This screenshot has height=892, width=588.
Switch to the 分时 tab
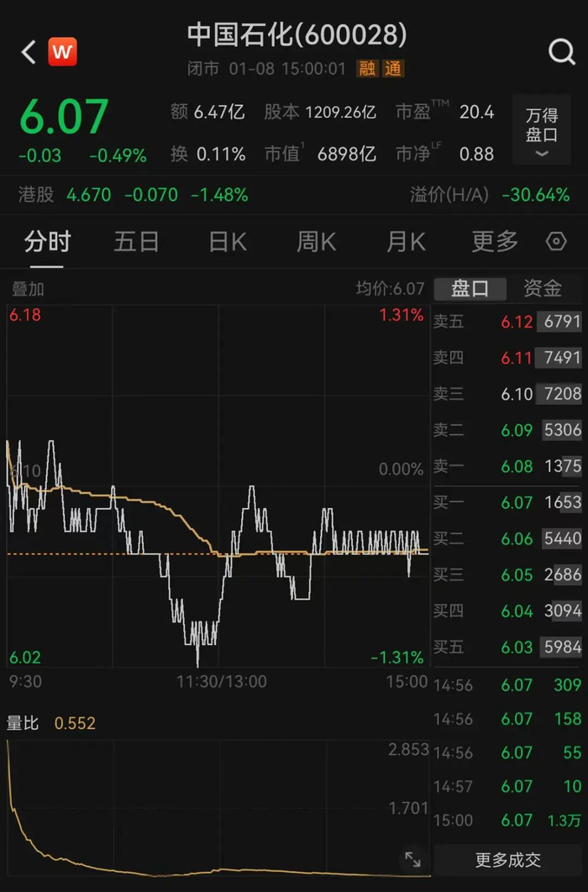coord(47,242)
